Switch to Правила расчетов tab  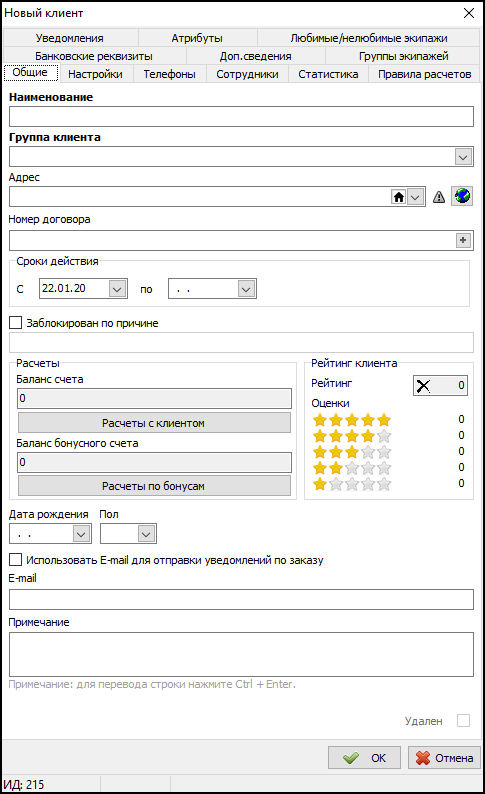click(x=424, y=74)
